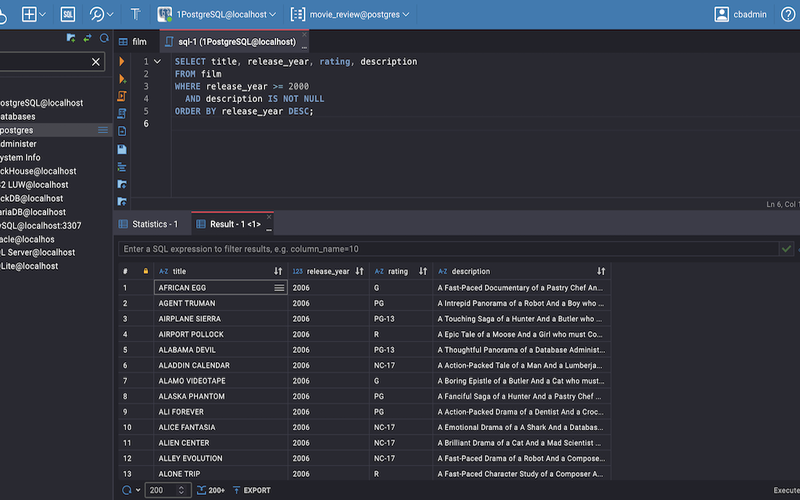Screen dimensions: 800x500
Task: Switch to the film tab
Action: (x=133, y=42)
